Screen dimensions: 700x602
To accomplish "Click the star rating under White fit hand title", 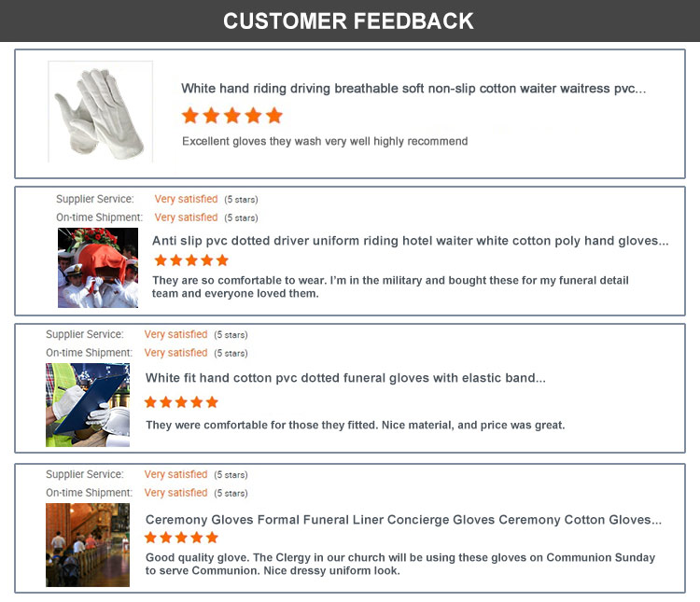I will click(x=181, y=402).
